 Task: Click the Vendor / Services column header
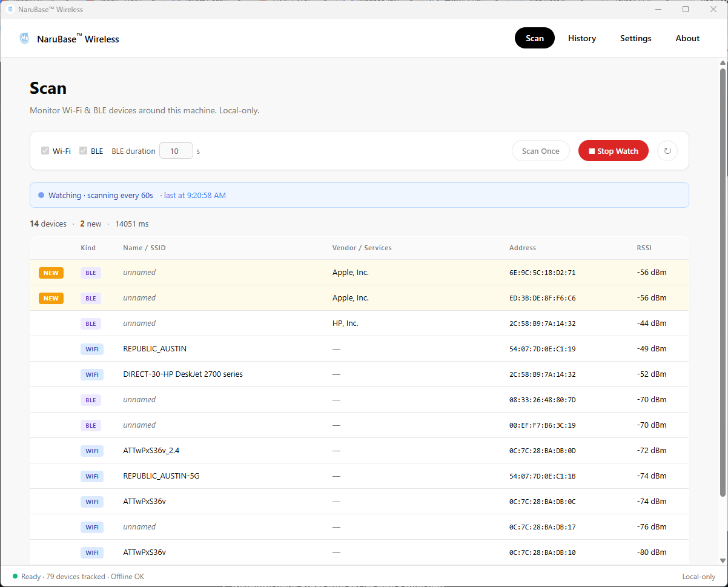362,248
